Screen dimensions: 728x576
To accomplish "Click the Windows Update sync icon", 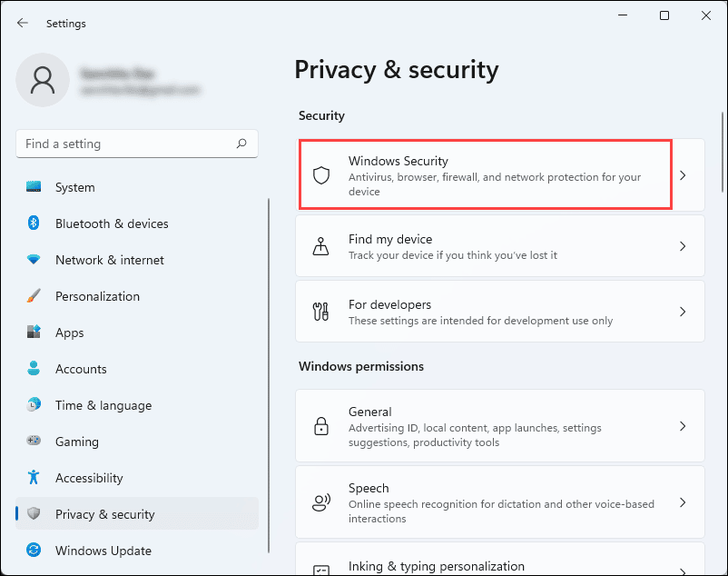I will (x=34, y=550).
